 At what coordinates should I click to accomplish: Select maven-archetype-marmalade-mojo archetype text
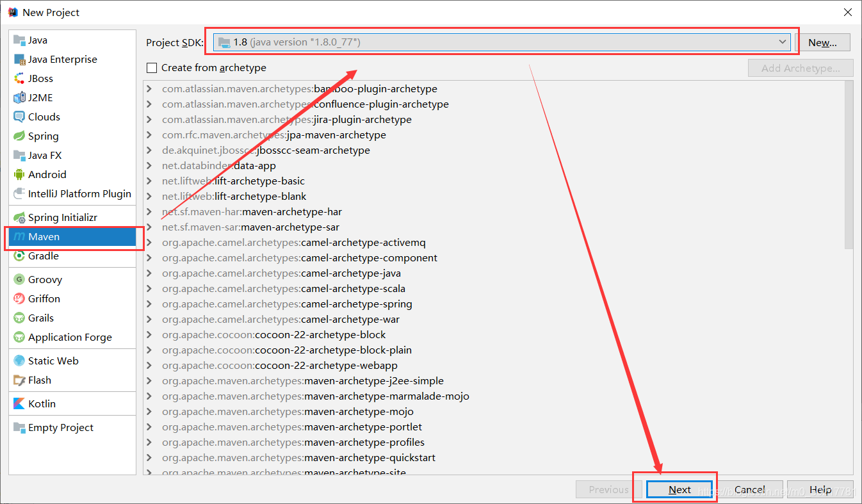click(x=387, y=396)
